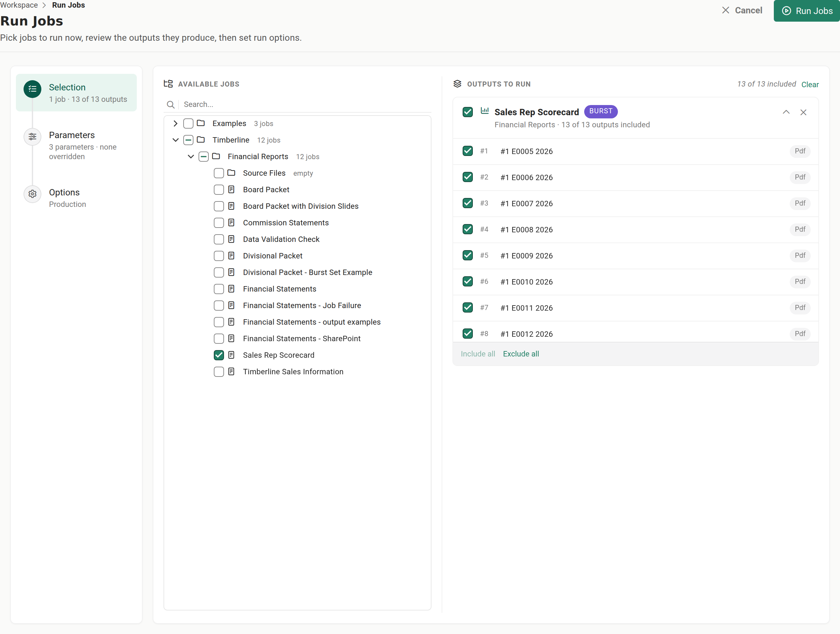Screen dimensions: 840x634
Task: Click the Source Files folder icon
Action: 231,173
